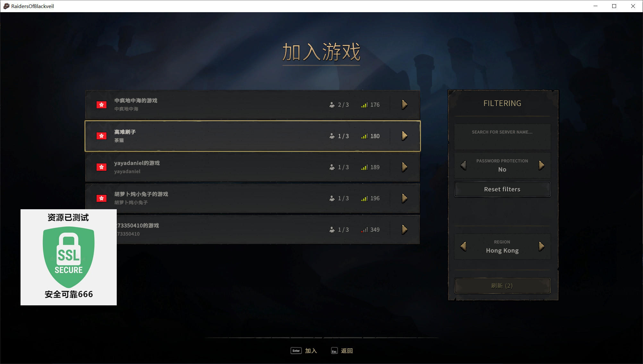This screenshot has height=364, width=643.
Task: Switch password protection to next option
Action: 541,165
